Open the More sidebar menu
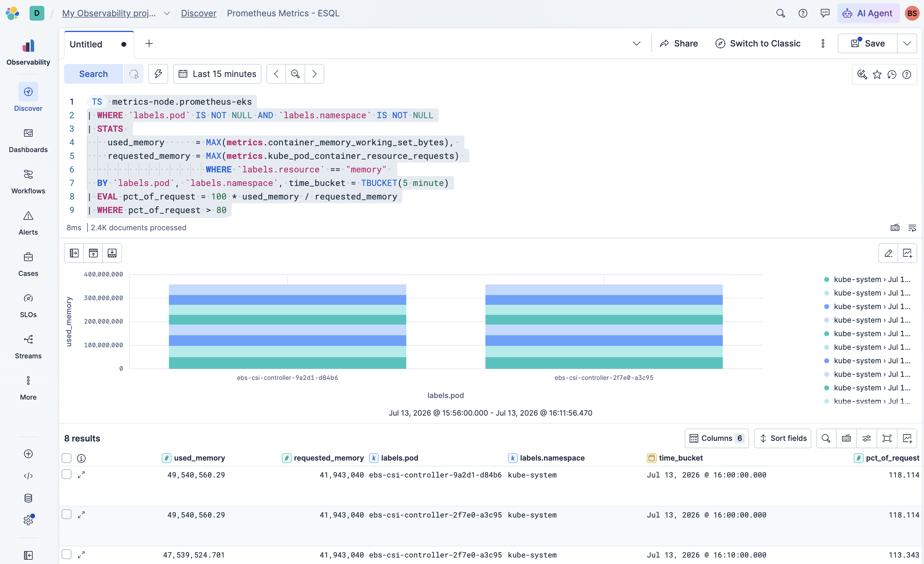This screenshot has height=564, width=924. pyautogui.click(x=28, y=388)
